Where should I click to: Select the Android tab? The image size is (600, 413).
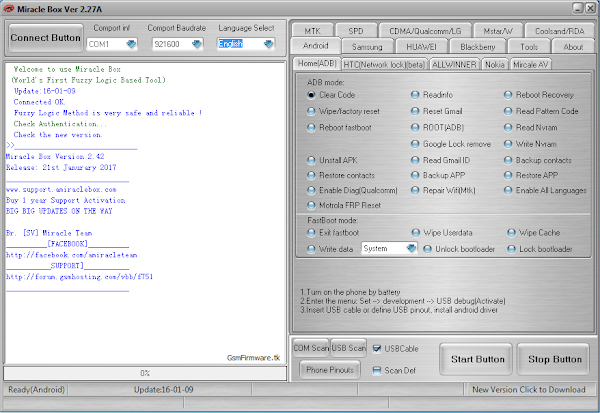click(x=316, y=46)
